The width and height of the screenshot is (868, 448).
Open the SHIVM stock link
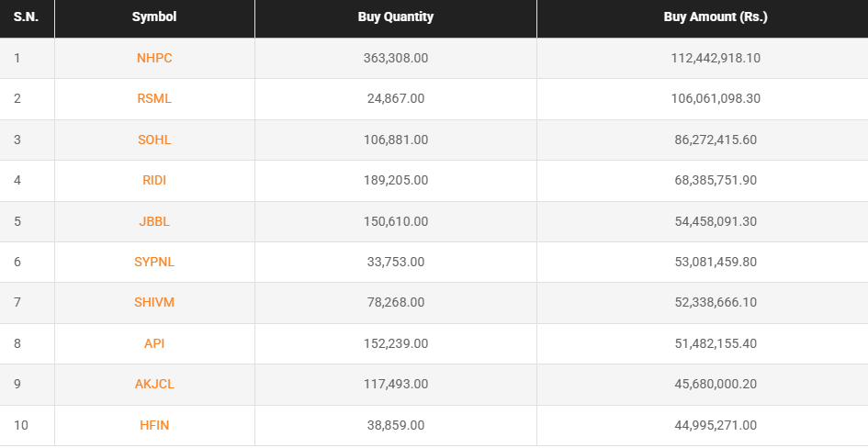154,303
